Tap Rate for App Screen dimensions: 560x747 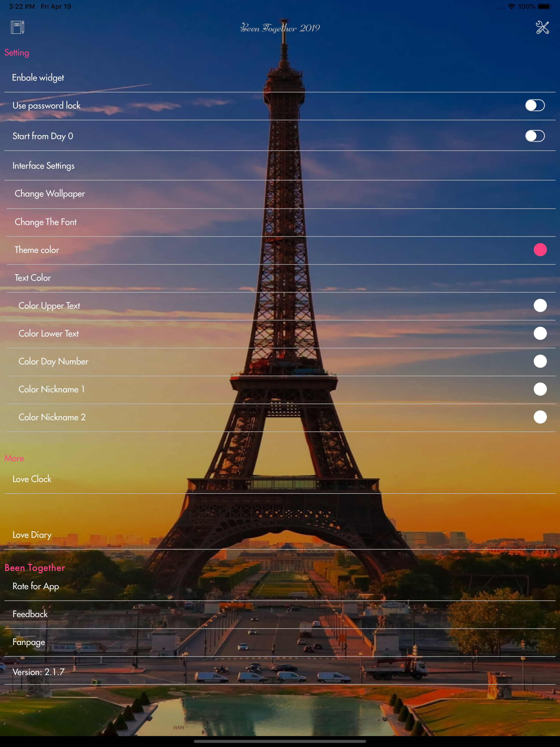pos(36,586)
